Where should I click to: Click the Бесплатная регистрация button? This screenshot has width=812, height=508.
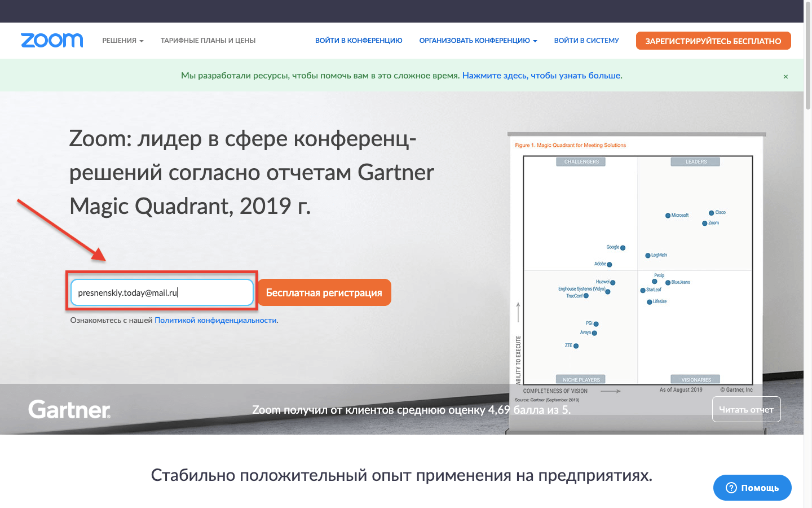tap(324, 292)
